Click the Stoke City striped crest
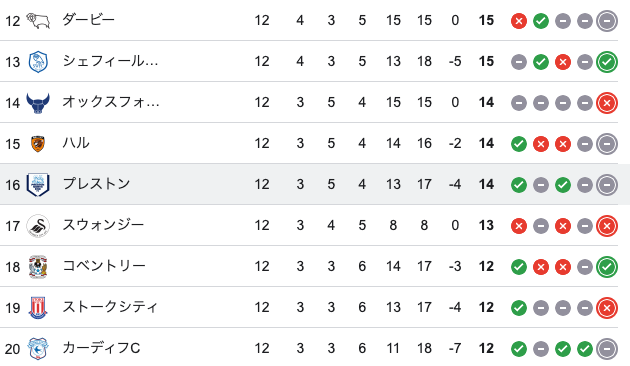 (38, 308)
